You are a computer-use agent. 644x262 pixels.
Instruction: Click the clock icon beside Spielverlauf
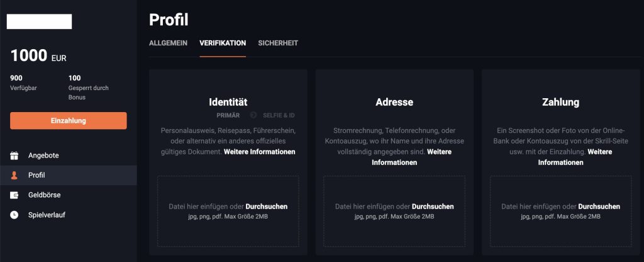pos(14,215)
